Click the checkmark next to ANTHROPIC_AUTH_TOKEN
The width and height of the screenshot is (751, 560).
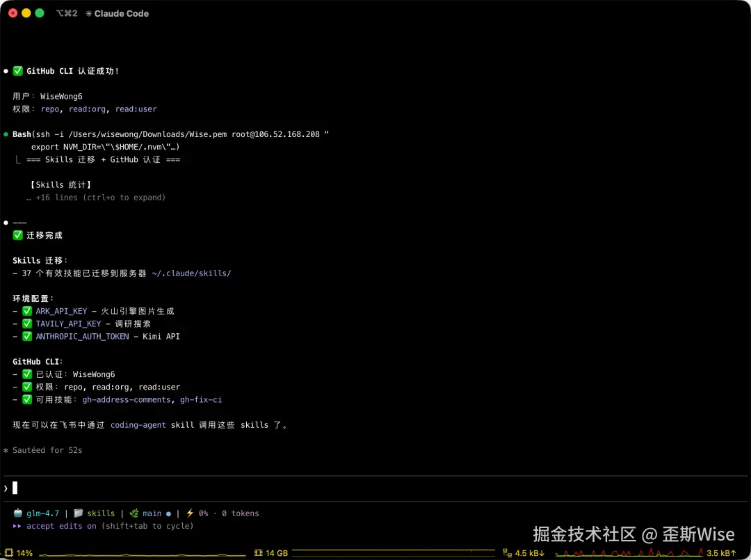click(x=27, y=336)
